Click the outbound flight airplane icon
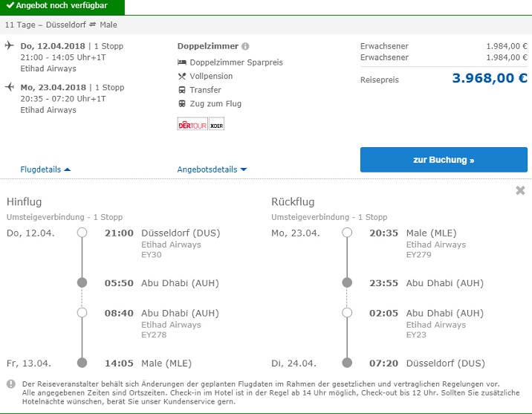532x414 pixels. [9, 46]
